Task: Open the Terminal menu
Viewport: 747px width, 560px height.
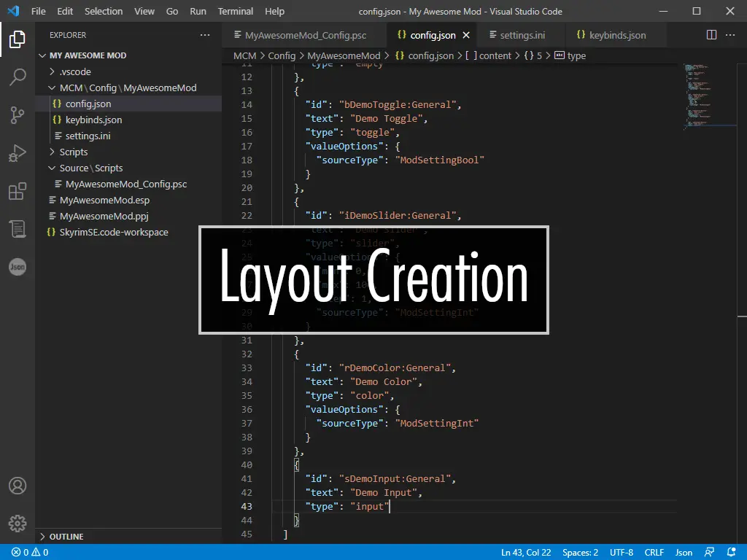Action: [236, 11]
